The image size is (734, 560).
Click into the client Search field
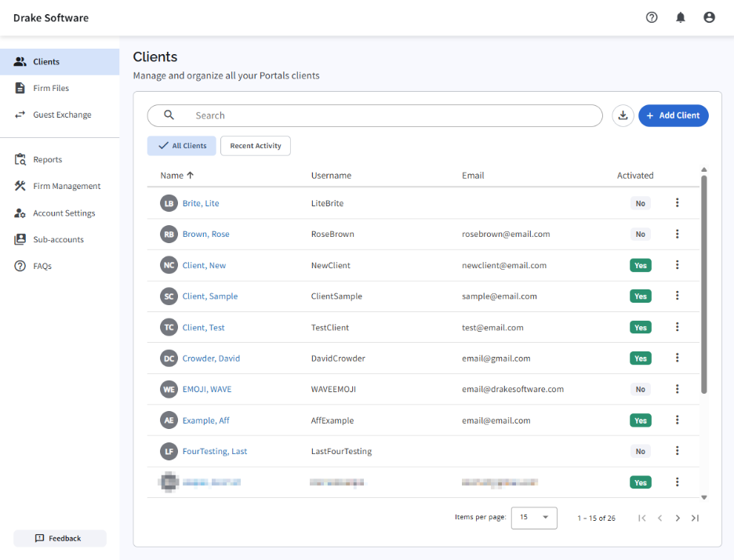tap(384, 115)
